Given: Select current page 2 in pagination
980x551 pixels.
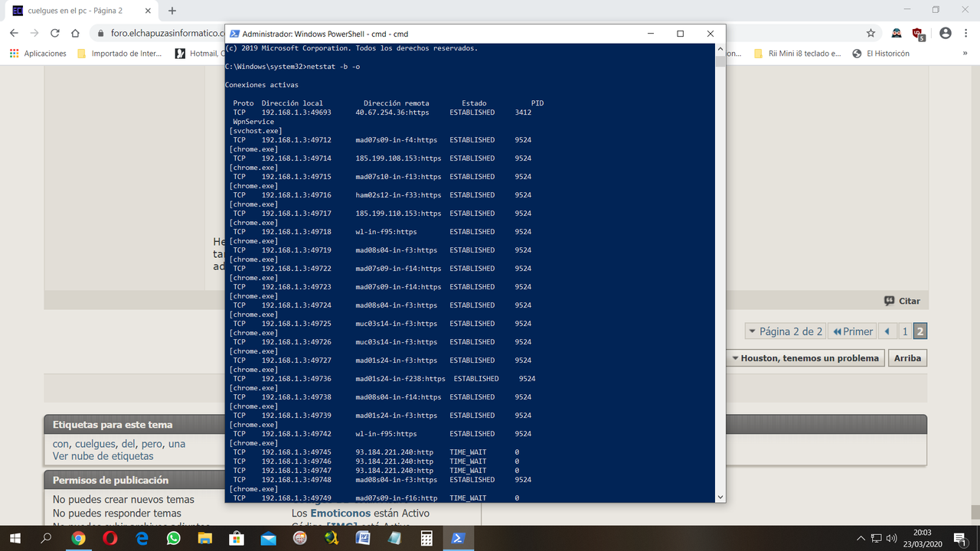Looking at the screenshot, I should (920, 331).
